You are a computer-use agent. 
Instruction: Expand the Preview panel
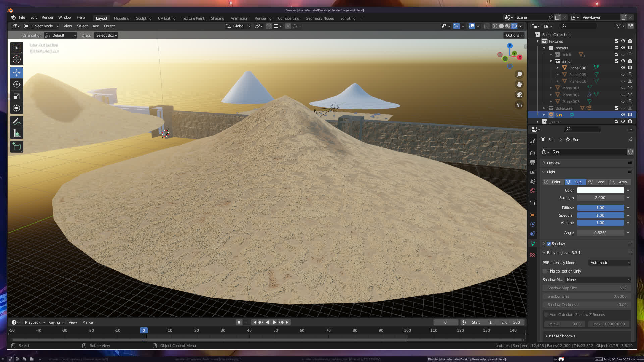[553, 163]
